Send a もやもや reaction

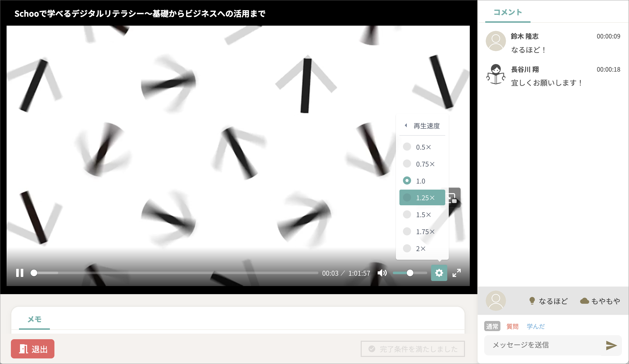[600, 301]
